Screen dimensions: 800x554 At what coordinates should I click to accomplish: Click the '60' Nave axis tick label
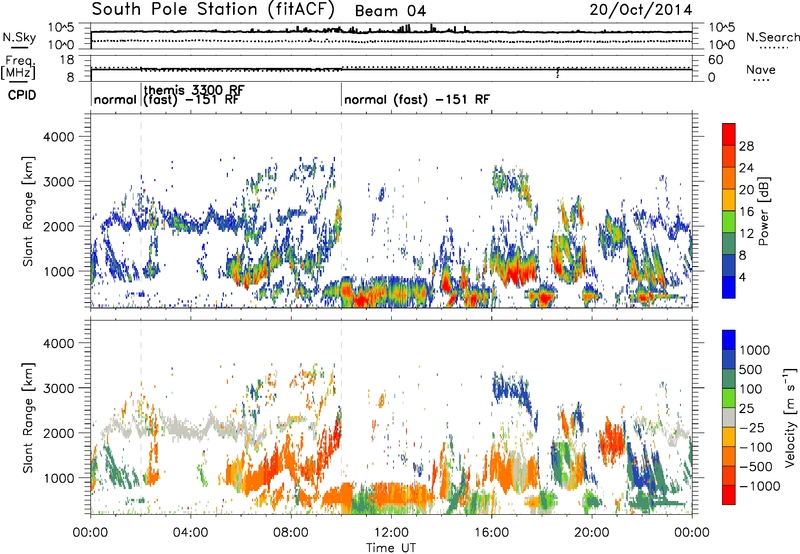coord(715,60)
